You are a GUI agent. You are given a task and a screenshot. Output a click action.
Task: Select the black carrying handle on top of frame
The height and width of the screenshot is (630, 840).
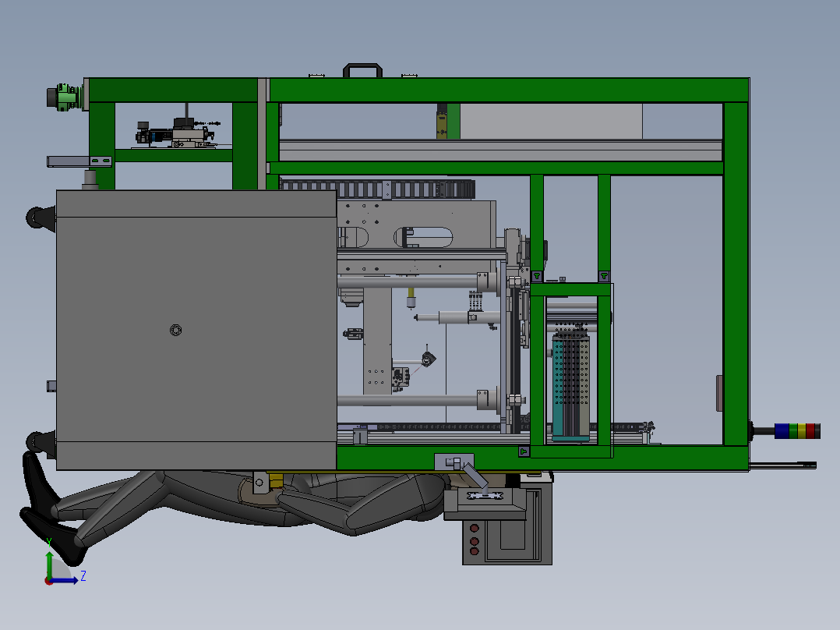[x=362, y=71]
